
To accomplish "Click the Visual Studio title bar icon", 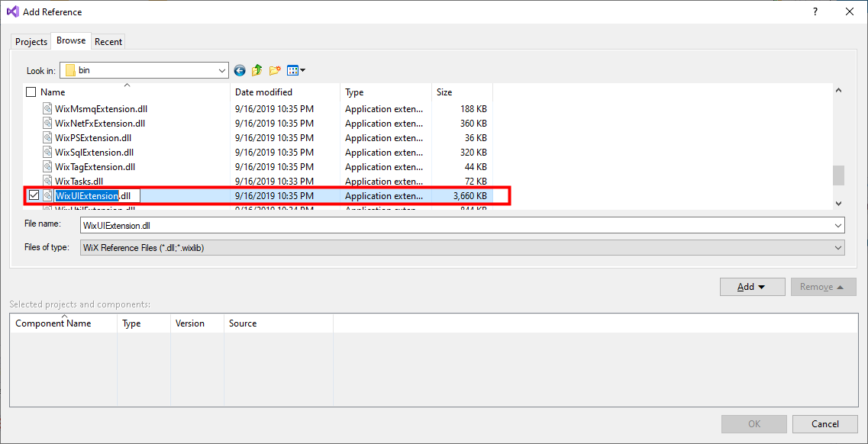I will coord(12,11).
